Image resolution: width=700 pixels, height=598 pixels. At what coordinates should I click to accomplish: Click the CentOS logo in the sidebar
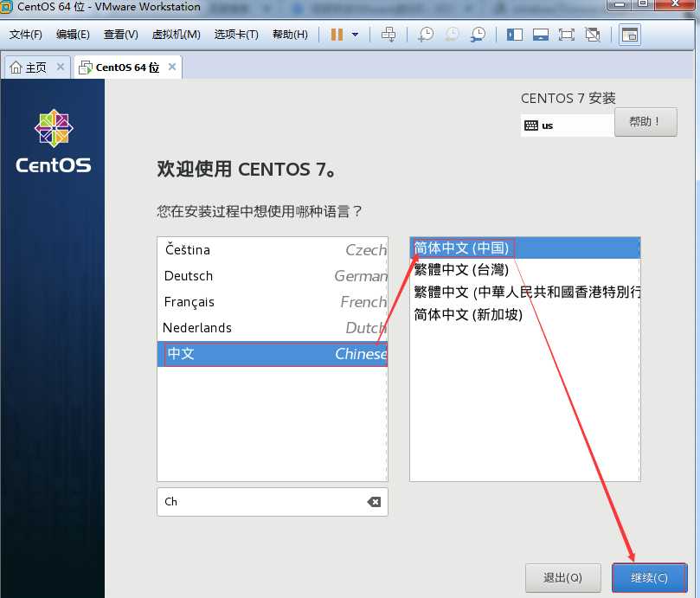[x=54, y=142]
